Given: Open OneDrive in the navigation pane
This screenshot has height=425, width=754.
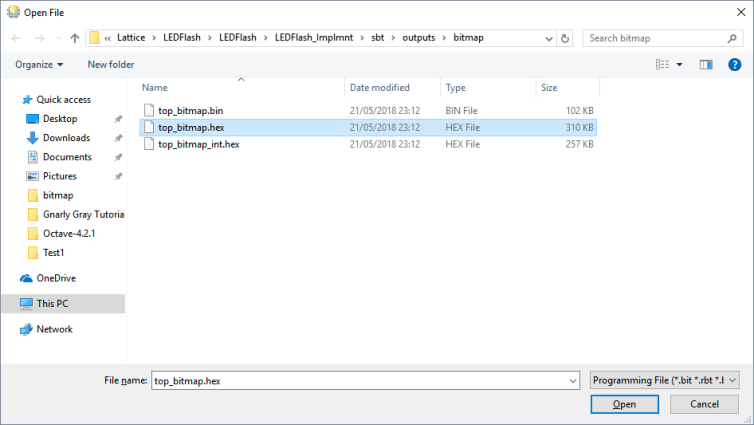Looking at the screenshot, I should [56, 278].
